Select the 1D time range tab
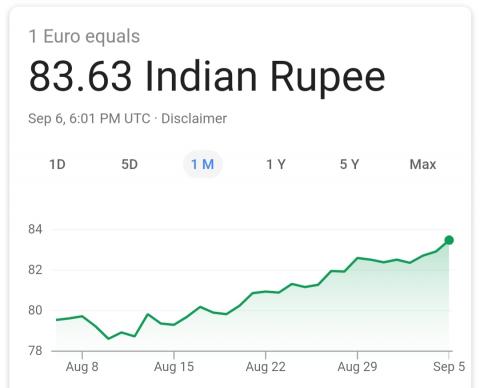The image size is (480, 388). (57, 164)
